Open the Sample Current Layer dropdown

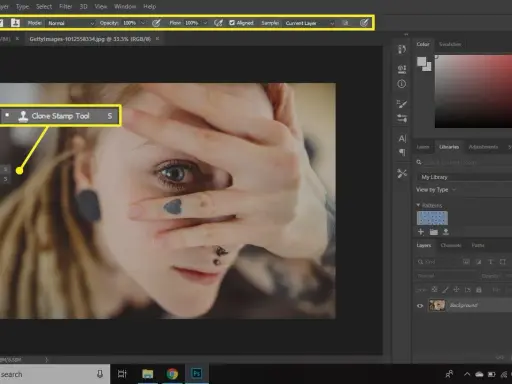pyautogui.click(x=309, y=23)
